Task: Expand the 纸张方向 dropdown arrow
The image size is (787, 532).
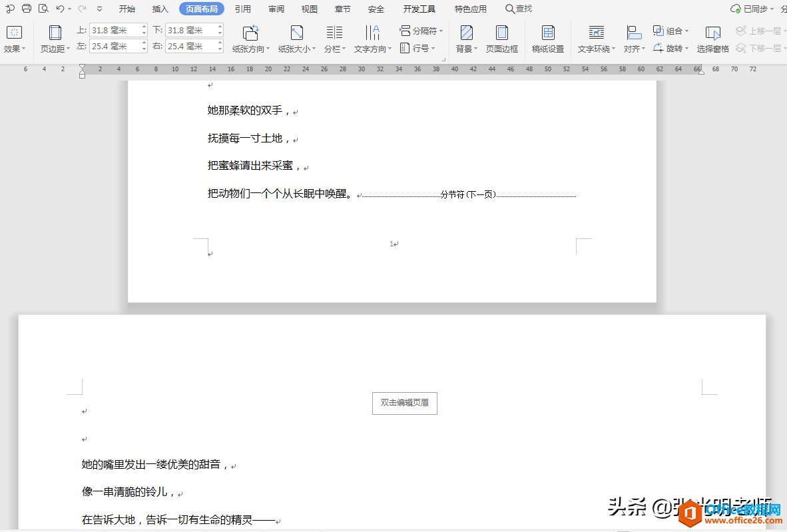Action: coord(268,49)
